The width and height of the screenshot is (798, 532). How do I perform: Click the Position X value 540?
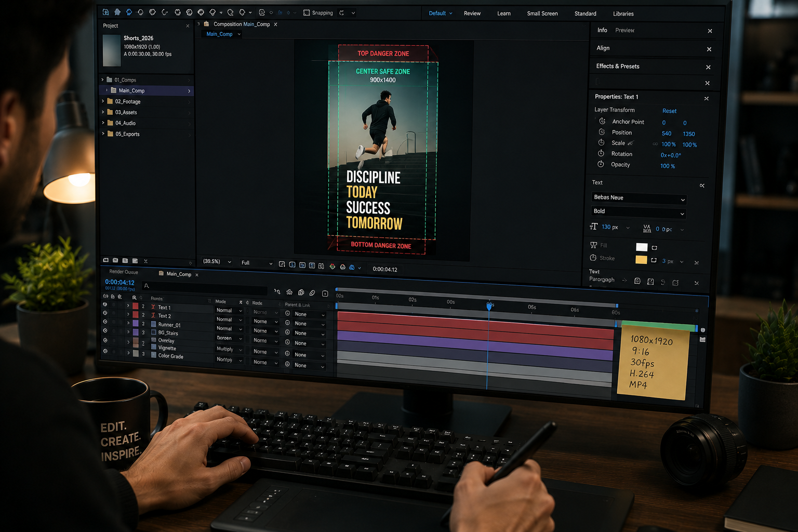[667, 134]
